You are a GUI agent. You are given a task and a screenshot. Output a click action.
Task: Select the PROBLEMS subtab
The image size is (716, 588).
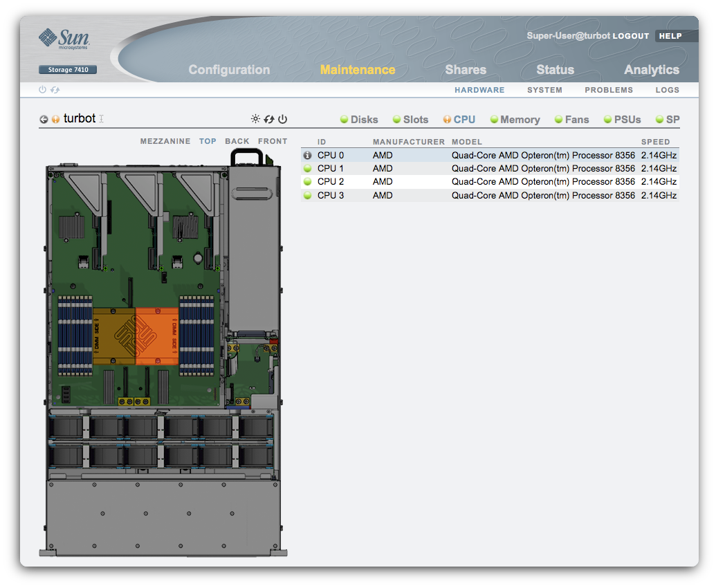(x=609, y=90)
